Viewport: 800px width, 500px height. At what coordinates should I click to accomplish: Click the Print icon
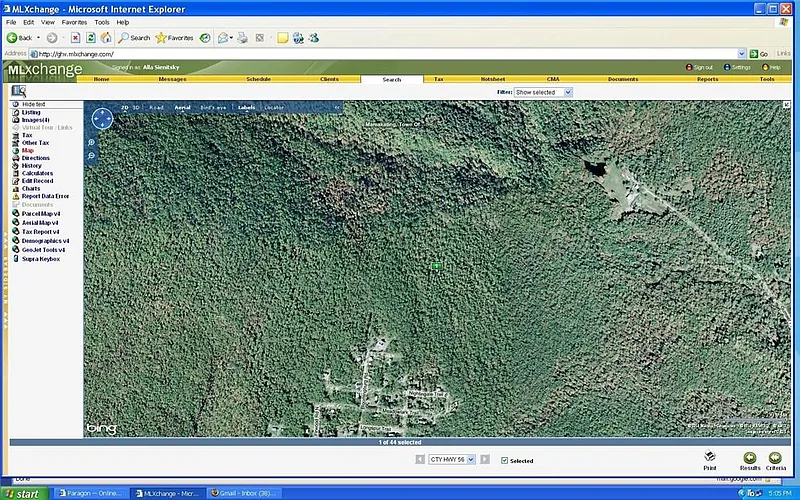click(x=709, y=456)
